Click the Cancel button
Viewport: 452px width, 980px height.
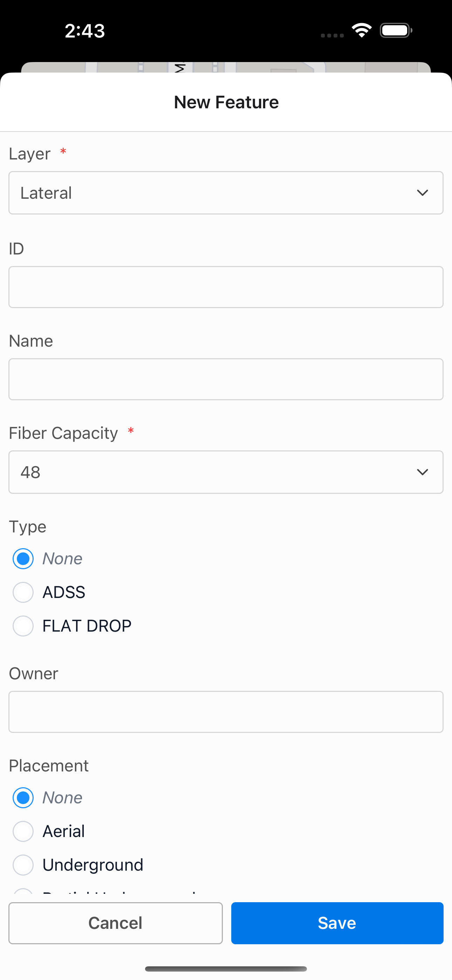116,923
